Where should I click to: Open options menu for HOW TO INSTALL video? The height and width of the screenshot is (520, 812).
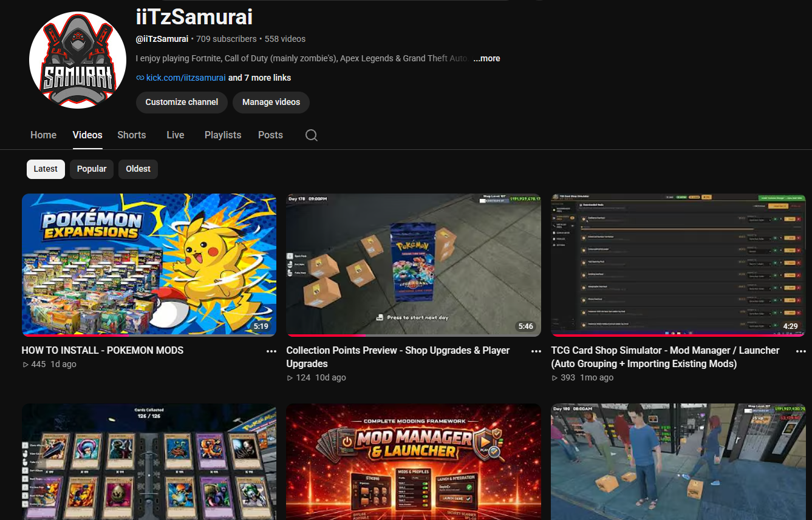pyautogui.click(x=271, y=351)
